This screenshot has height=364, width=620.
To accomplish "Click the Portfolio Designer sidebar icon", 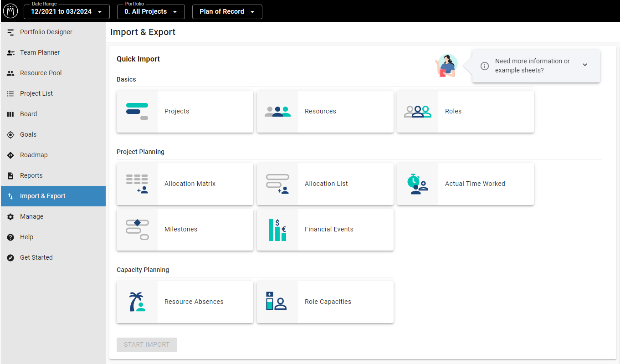I will (10, 32).
